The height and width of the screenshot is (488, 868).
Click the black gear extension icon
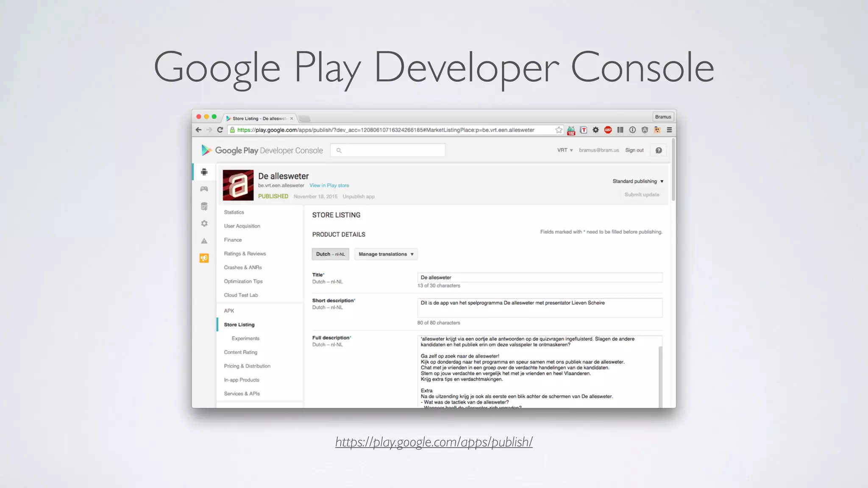click(595, 130)
